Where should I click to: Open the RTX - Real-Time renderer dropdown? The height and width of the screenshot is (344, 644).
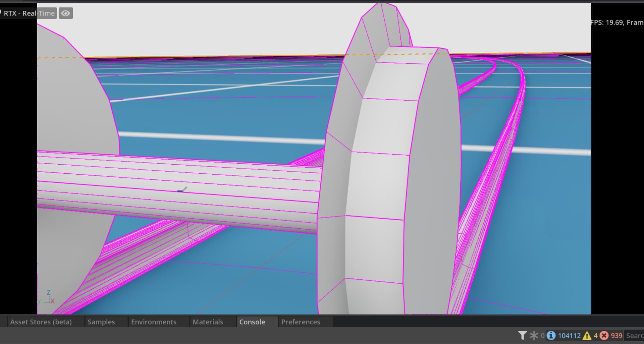[x=29, y=13]
